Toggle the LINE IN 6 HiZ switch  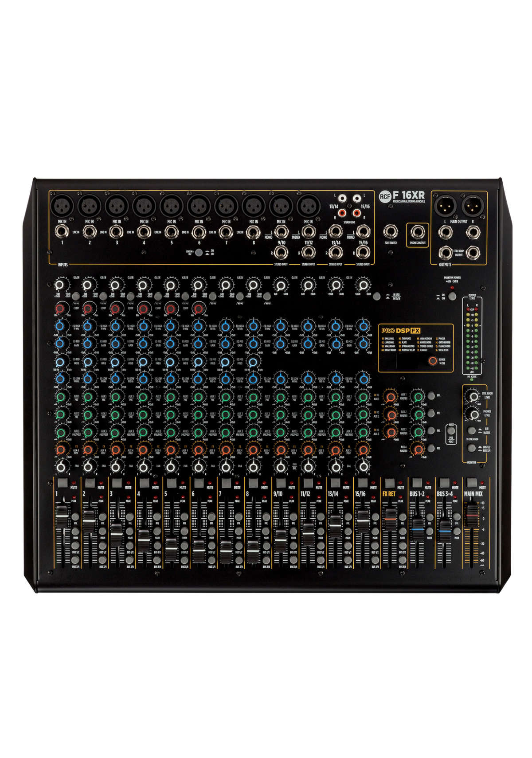[x=199, y=253]
